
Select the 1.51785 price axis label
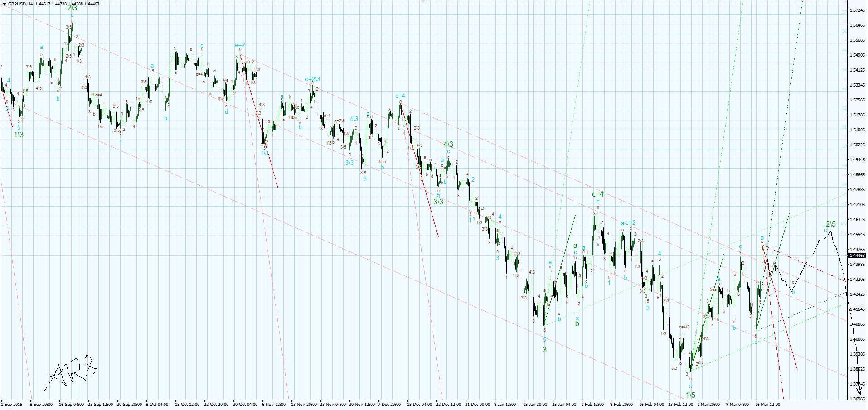pyautogui.click(x=857, y=115)
